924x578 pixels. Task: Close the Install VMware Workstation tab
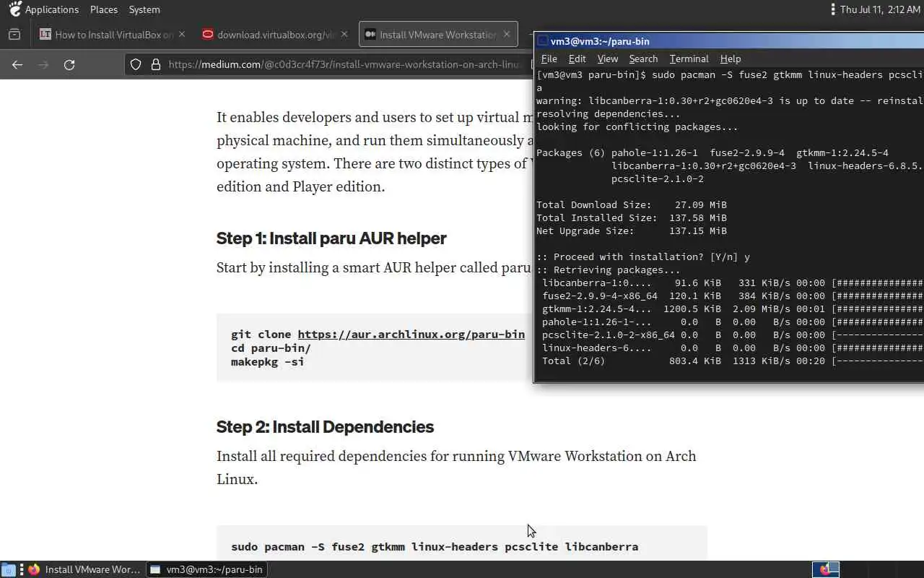pyautogui.click(x=507, y=34)
